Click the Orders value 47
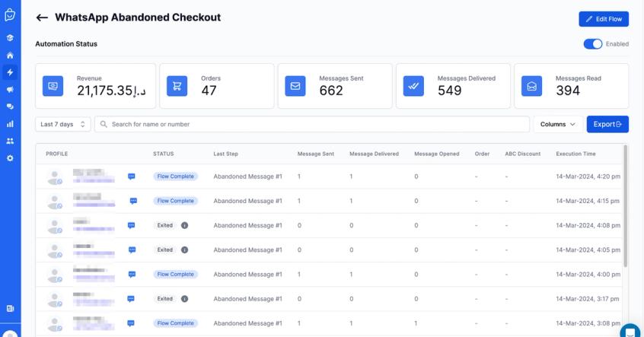644x337 pixels. click(209, 91)
